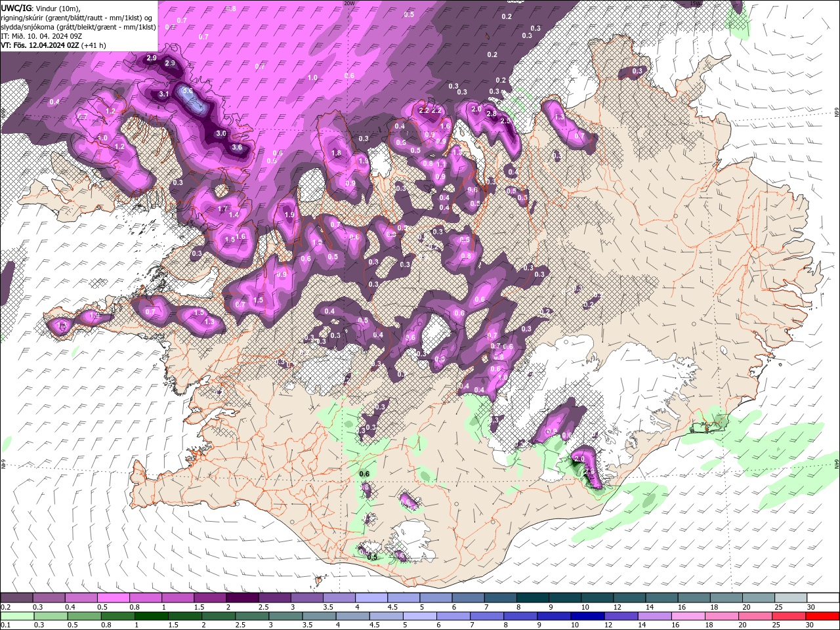Click the '3.0' snowfall value on the map
The image size is (840, 630).
pos(221,134)
